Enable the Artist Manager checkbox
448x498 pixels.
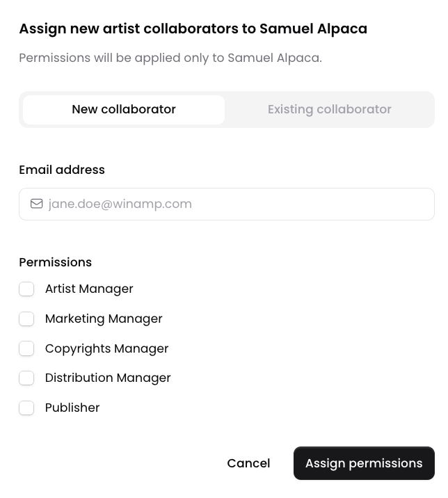point(26,289)
